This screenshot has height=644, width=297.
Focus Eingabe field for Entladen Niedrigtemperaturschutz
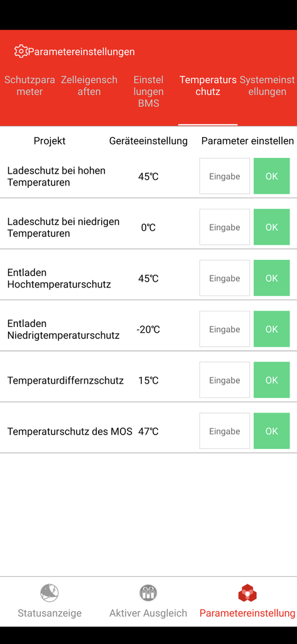point(224,329)
